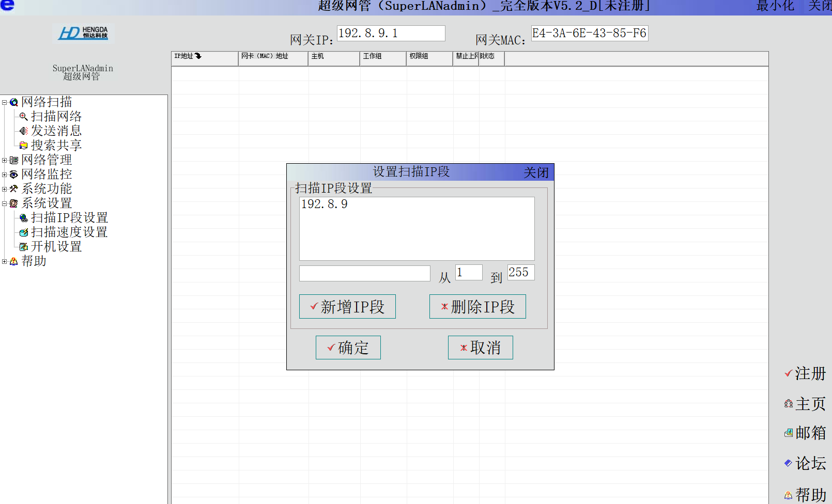Click the sort arrow on IP地址 column

pyautogui.click(x=198, y=56)
